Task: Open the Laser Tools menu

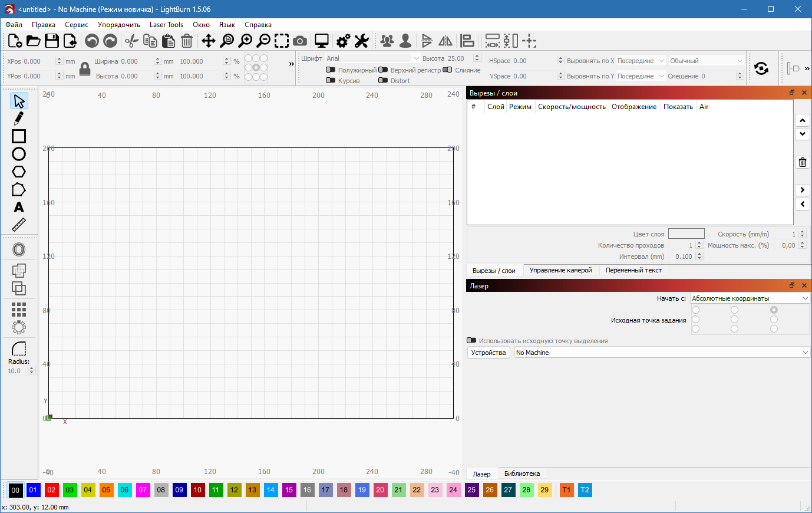Action: click(166, 25)
